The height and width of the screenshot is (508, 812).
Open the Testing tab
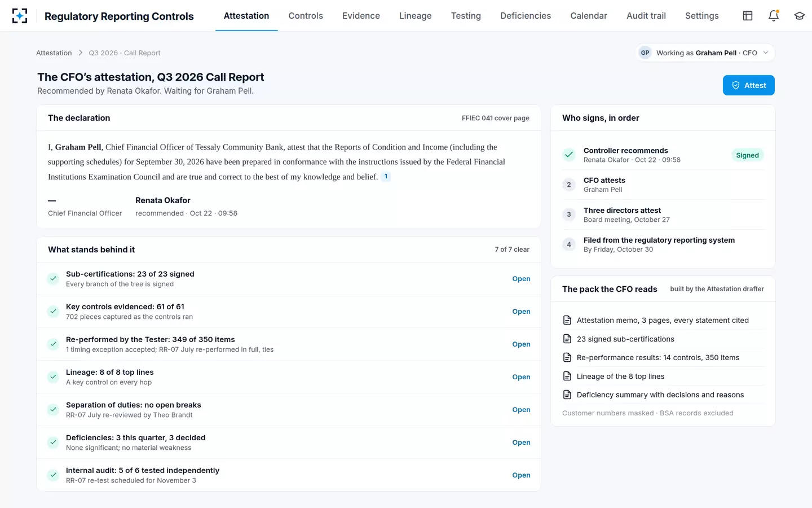466,16
